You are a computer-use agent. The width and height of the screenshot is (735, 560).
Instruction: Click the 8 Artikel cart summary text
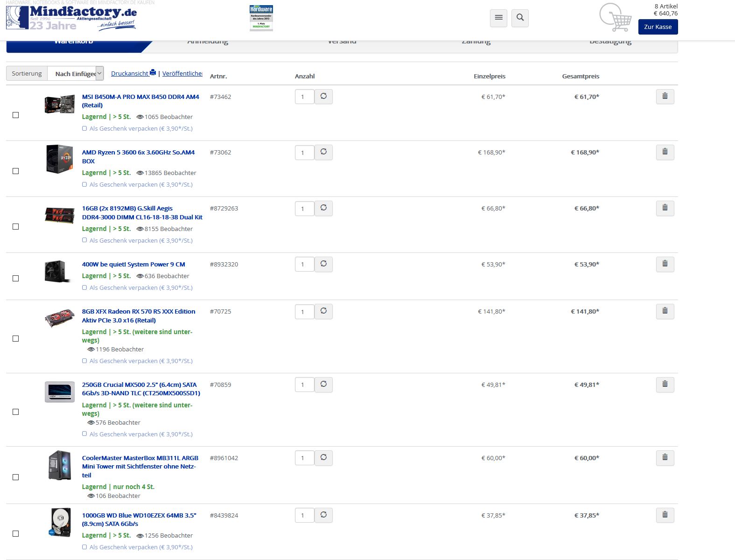pos(666,6)
